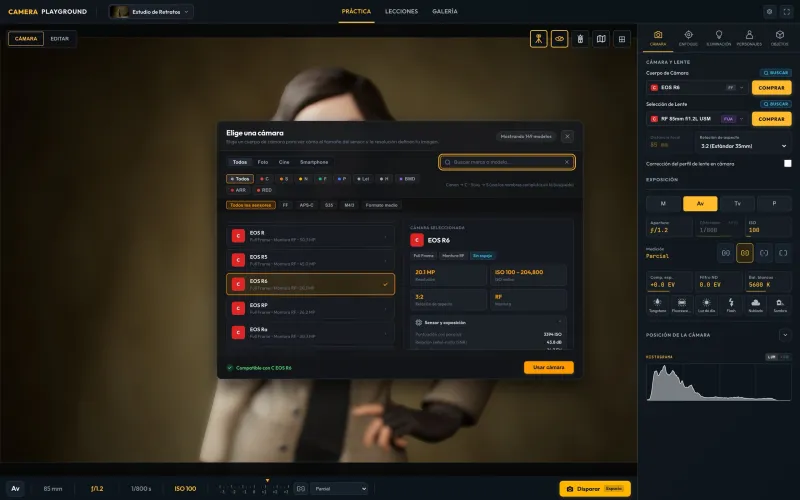This screenshot has height=500, width=800.
Task: Click COMPRAR next to RF 85mm lens
Action: pos(771,119)
